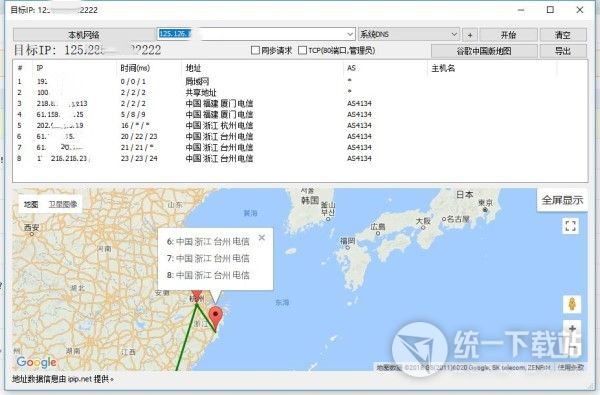
Task: Switch to the 地图 map view tab
Action: pyautogui.click(x=31, y=204)
